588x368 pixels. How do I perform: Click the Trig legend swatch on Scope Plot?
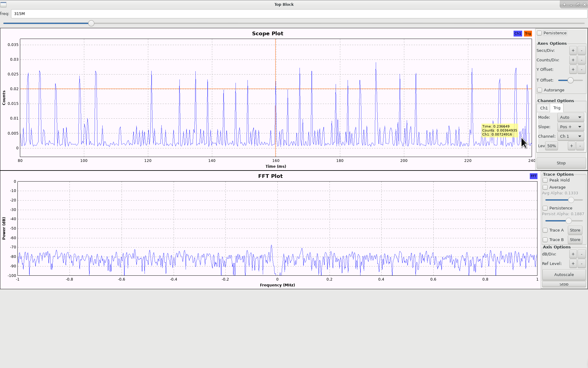point(528,34)
